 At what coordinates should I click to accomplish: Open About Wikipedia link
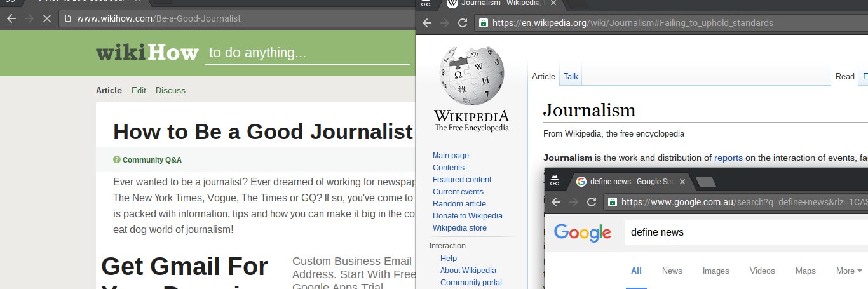coord(468,271)
